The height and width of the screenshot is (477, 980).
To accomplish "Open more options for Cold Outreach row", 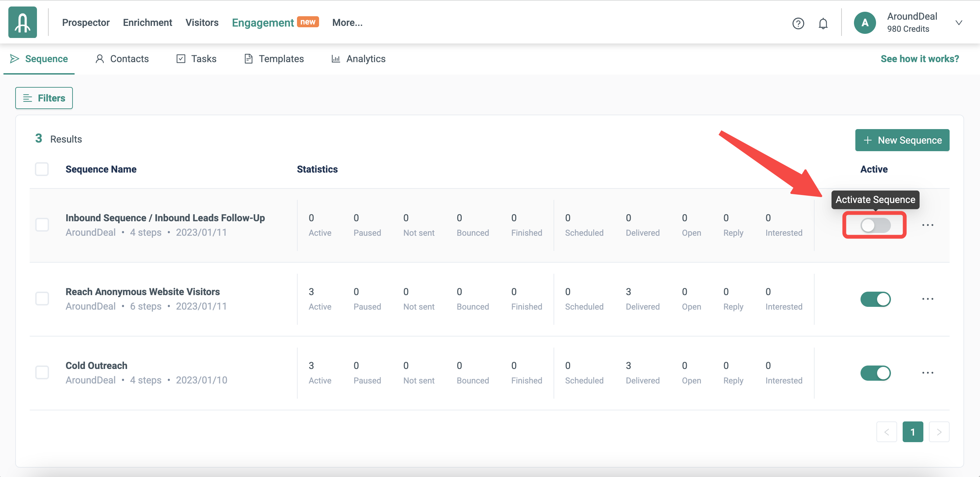I will click(x=928, y=373).
